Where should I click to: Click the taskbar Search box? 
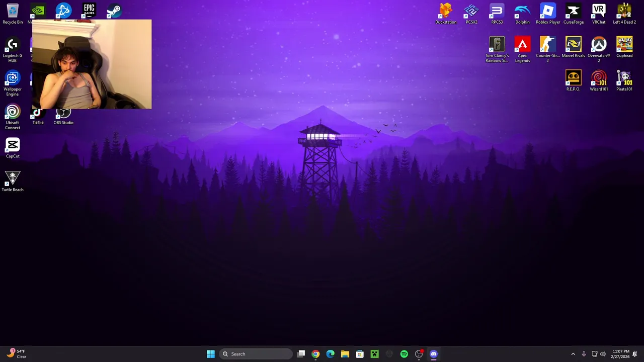click(256, 354)
